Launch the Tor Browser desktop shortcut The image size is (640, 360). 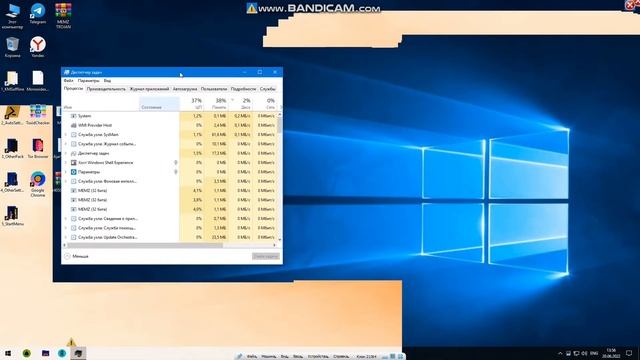click(38, 149)
